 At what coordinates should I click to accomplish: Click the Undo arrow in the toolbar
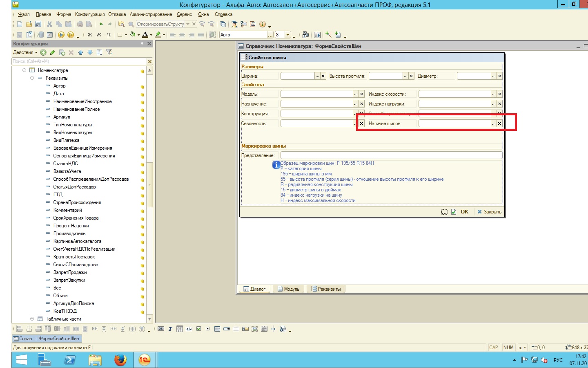101,24
